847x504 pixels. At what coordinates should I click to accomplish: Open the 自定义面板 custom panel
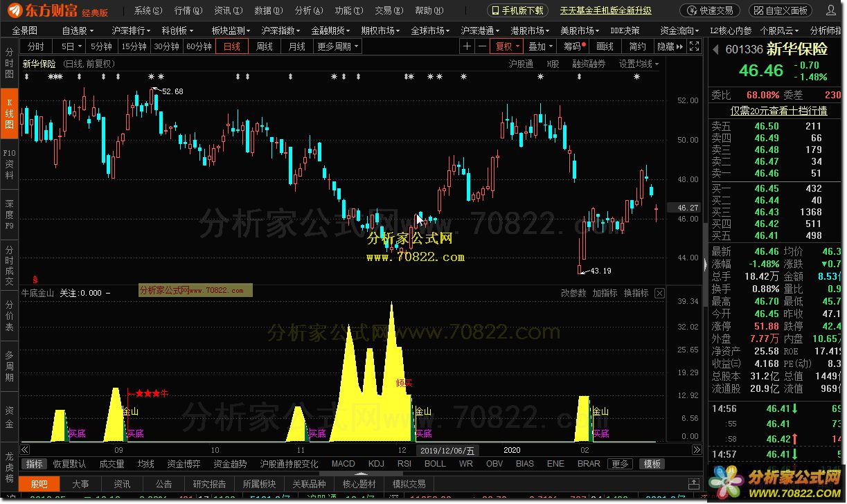tap(781, 10)
